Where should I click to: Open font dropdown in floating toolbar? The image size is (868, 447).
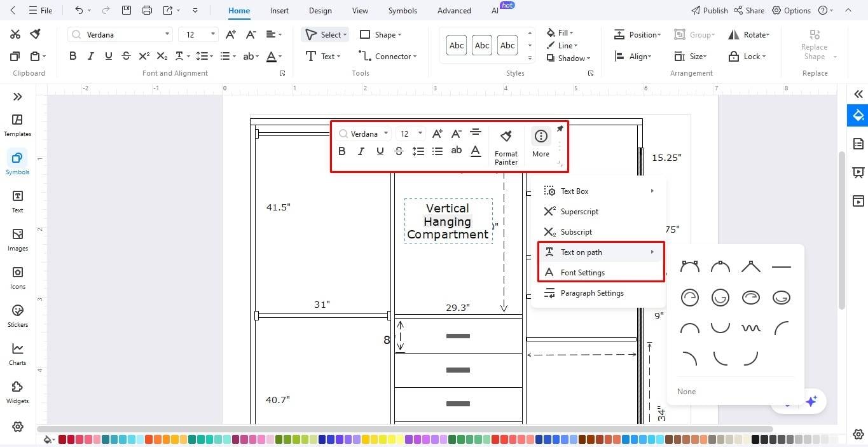point(386,134)
